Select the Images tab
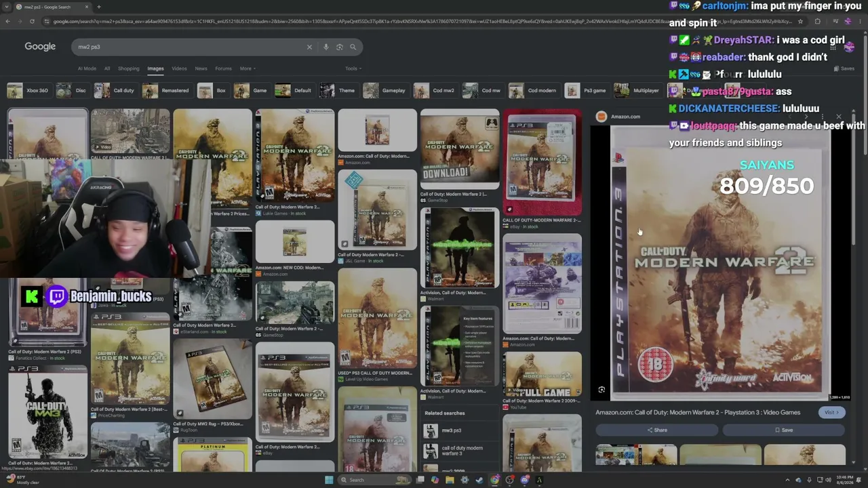 click(x=155, y=68)
